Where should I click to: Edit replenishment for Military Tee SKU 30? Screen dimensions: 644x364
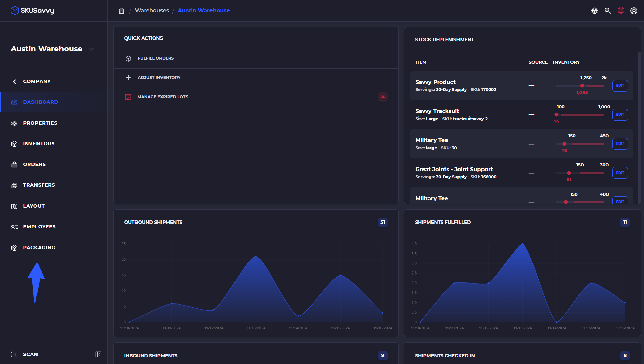click(x=620, y=144)
